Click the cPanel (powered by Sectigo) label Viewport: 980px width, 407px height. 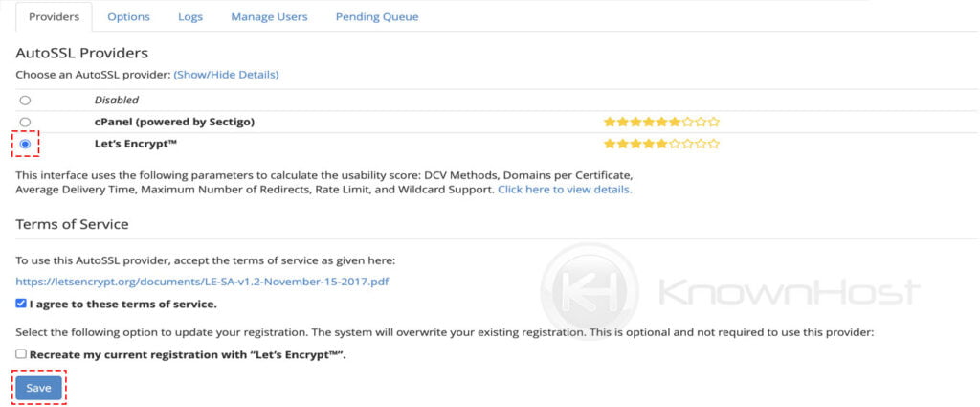[174, 122]
